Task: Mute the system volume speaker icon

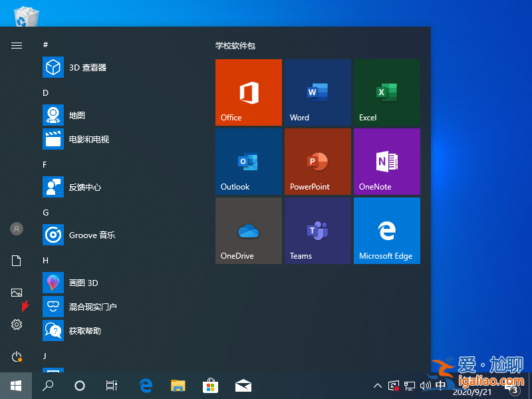Action: click(426, 385)
